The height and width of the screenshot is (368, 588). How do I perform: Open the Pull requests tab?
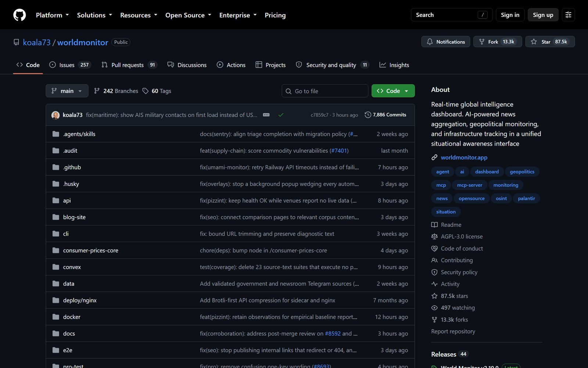click(x=129, y=65)
